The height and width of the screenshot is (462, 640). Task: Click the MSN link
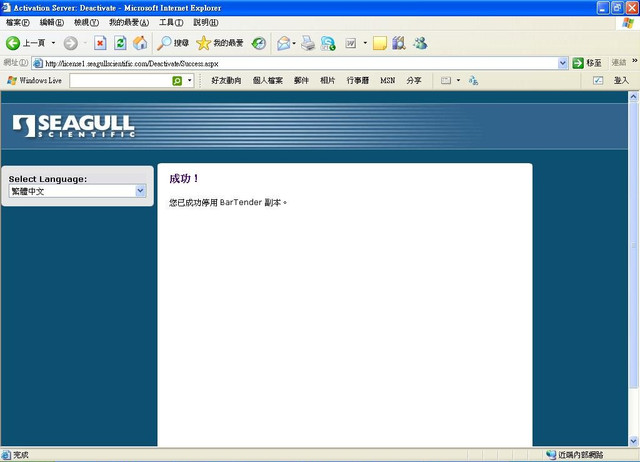(x=388, y=80)
